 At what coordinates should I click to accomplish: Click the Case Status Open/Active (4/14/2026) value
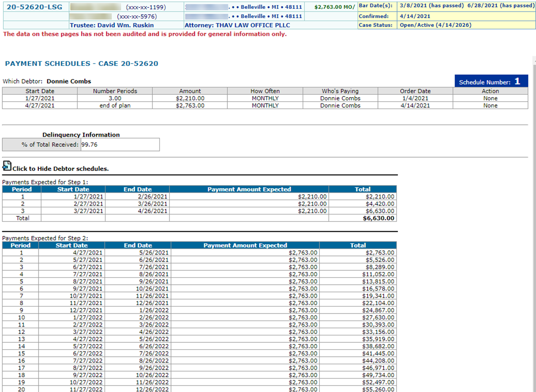pos(436,25)
